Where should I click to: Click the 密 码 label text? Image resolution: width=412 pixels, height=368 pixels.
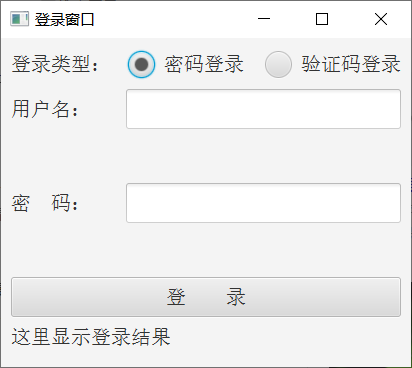pos(45,203)
